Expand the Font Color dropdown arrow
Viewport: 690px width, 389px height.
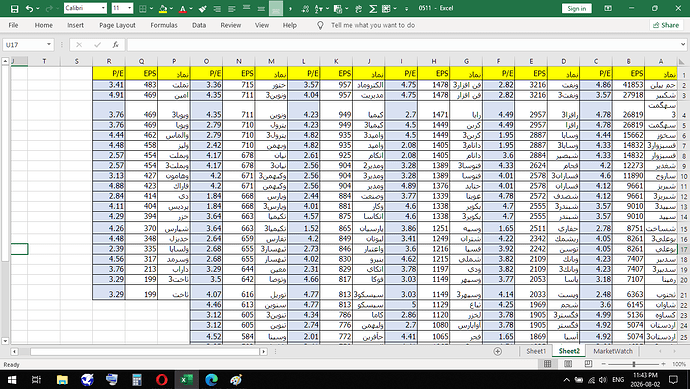191,8
